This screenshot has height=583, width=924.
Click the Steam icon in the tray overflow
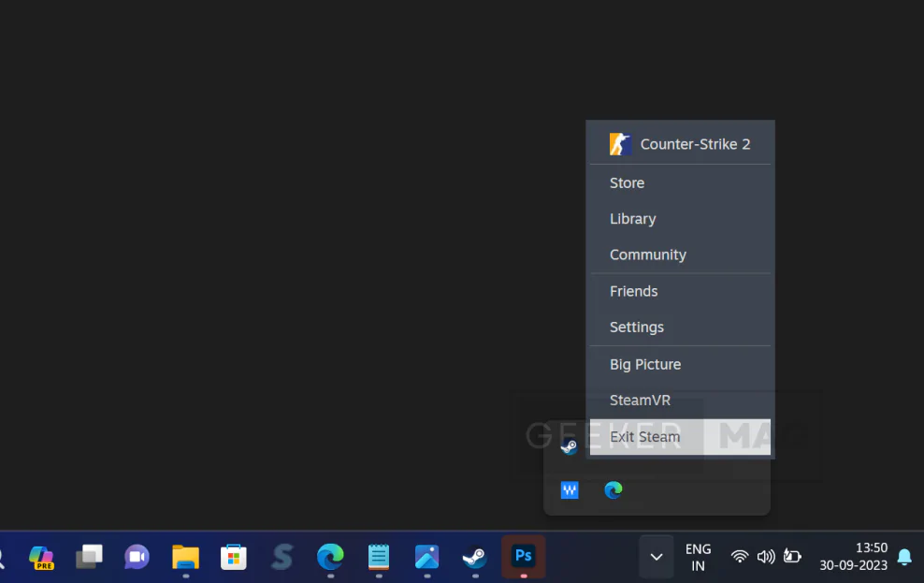(570, 446)
